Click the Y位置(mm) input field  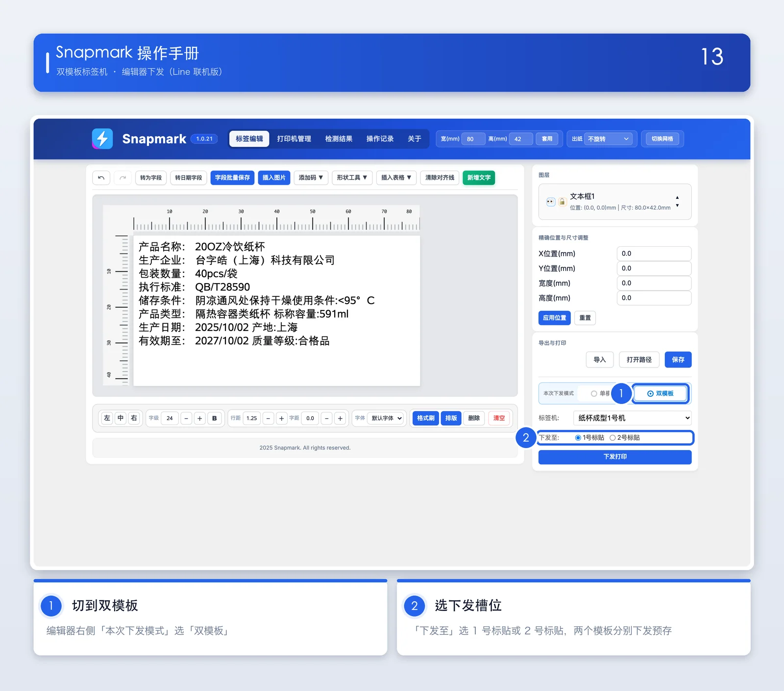click(654, 268)
